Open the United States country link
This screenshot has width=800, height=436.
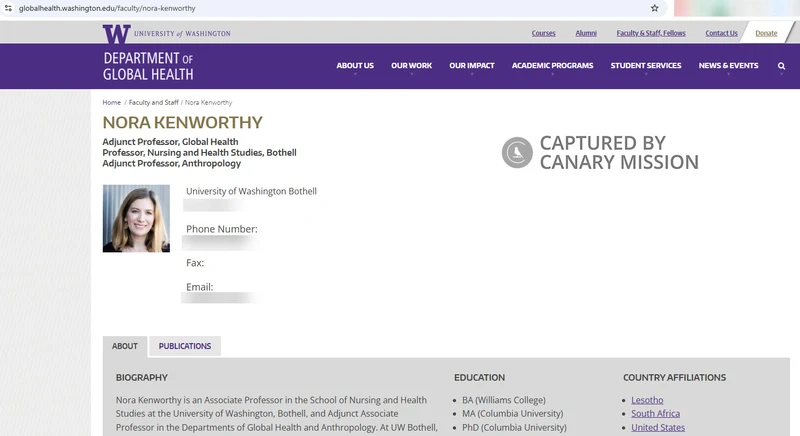[x=658, y=427]
